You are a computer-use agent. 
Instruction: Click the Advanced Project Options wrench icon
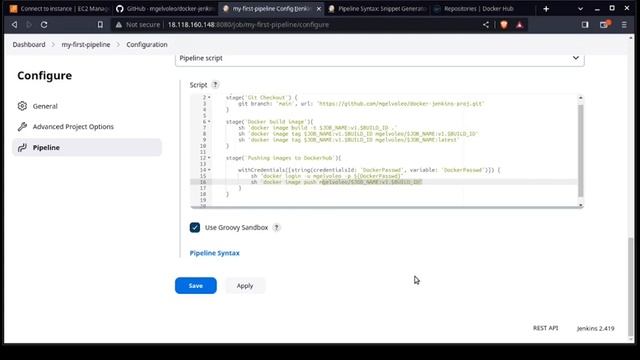coord(22,127)
